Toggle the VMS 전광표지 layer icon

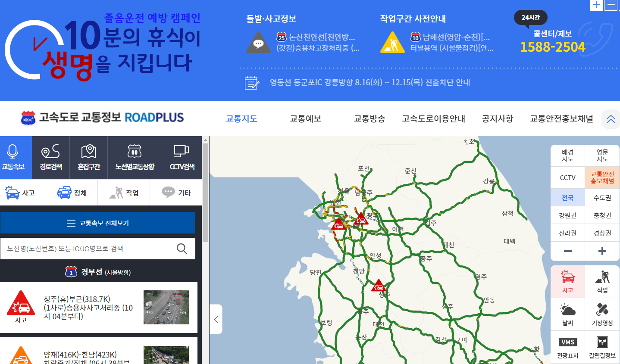pyautogui.click(x=567, y=347)
